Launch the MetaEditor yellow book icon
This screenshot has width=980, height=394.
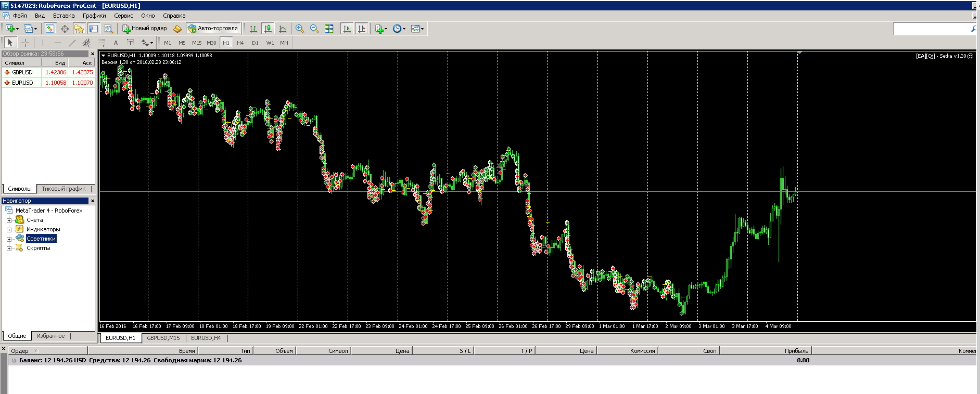tap(177, 29)
